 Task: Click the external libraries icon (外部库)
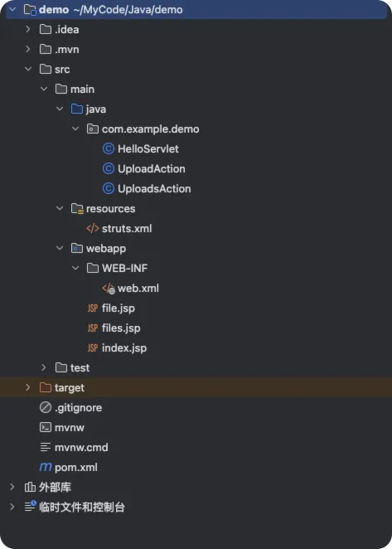(x=30, y=487)
